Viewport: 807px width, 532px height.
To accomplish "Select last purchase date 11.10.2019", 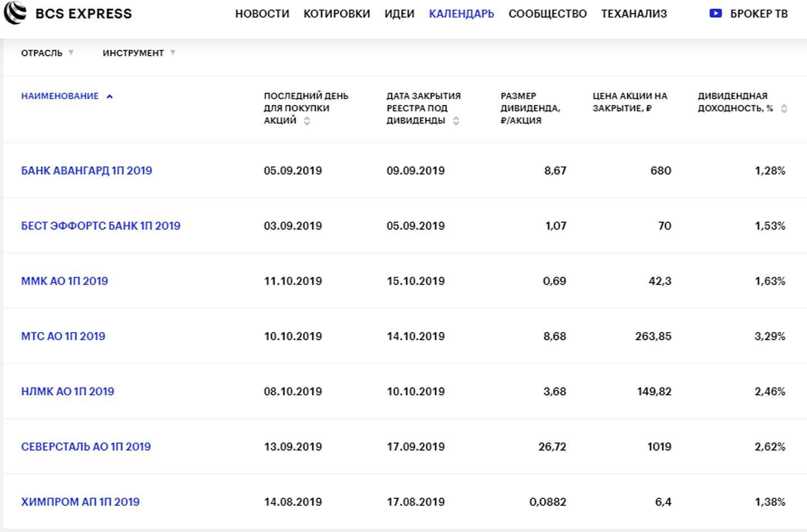I will [x=293, y=281].
